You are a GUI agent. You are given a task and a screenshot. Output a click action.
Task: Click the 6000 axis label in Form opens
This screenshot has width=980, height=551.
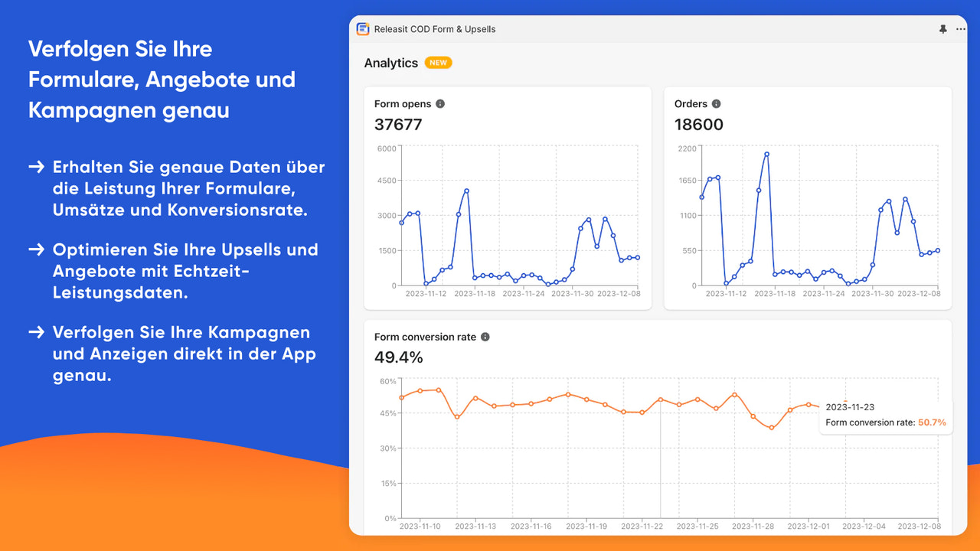(387, 148)
